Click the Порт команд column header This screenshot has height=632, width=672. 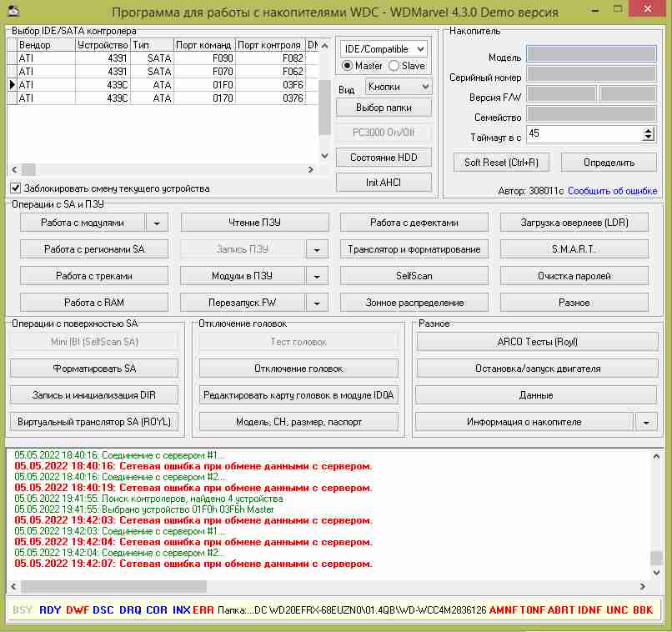204,45
